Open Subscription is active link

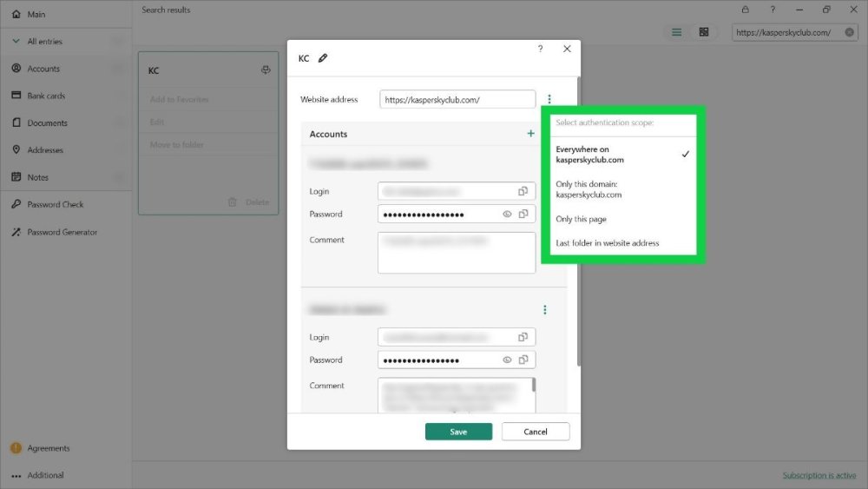pyautogui.click(x=819, y=475)
